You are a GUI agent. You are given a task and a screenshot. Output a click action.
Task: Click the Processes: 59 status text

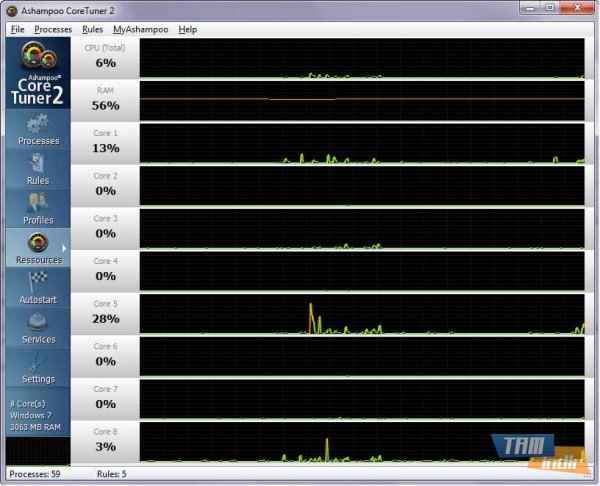click(35, 474)
